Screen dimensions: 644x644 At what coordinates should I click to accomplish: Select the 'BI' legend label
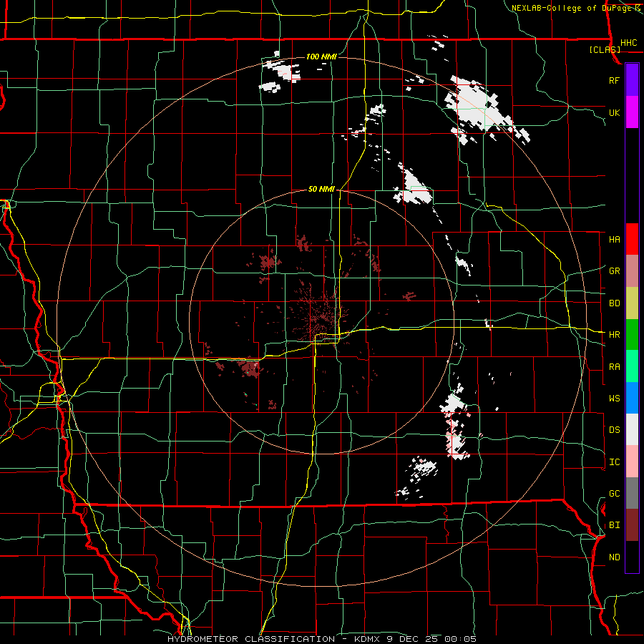pyautogui.click(x=614, y=525)
